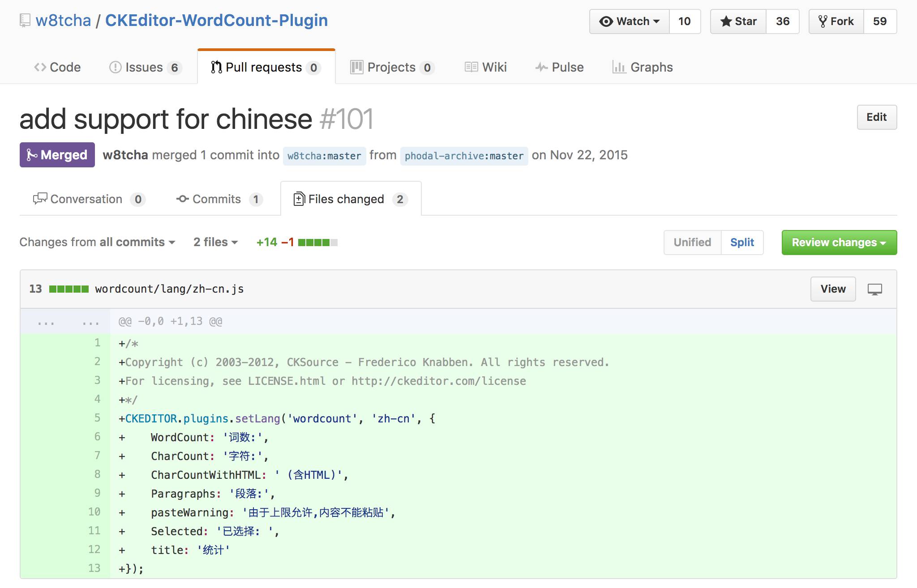The height and width of the screenshot is (588, 917).
Task: Open the Wiki tab
Action: (486, 67)
